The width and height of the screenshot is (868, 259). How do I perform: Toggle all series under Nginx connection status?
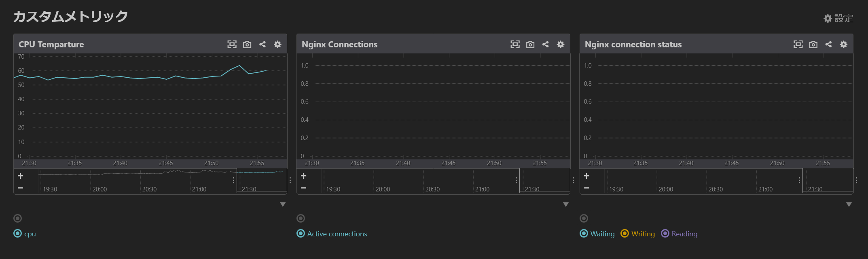coord(584,219)
